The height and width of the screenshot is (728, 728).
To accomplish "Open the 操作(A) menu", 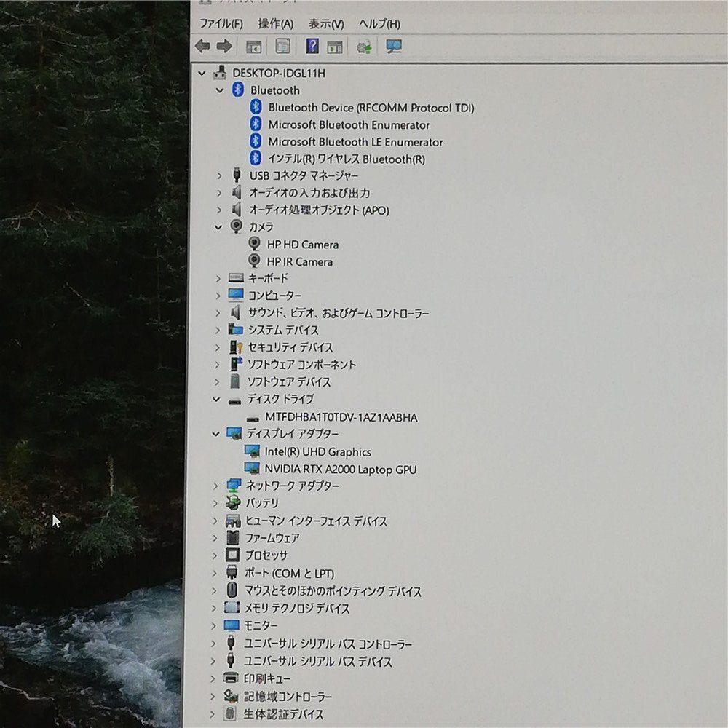I will pyautogui.click(x=276, y=23).
